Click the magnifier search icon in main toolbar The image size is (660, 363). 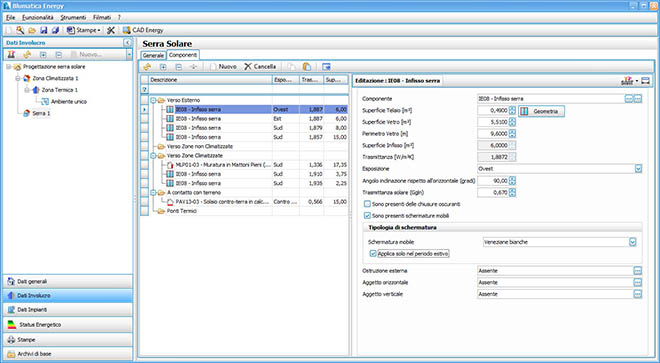pyautogui.click(x=20, y=30)
